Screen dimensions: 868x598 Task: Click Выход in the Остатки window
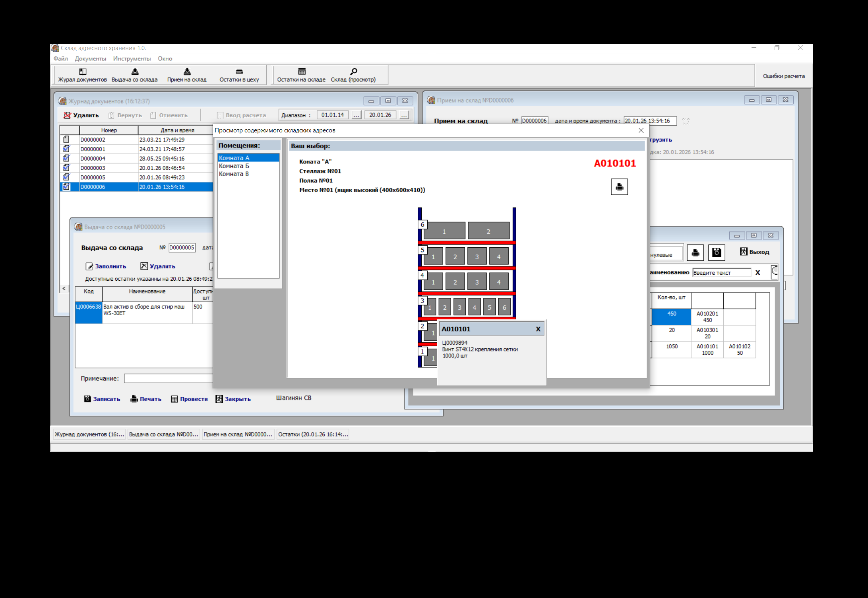pyautogui.click(x=755, y=252)
